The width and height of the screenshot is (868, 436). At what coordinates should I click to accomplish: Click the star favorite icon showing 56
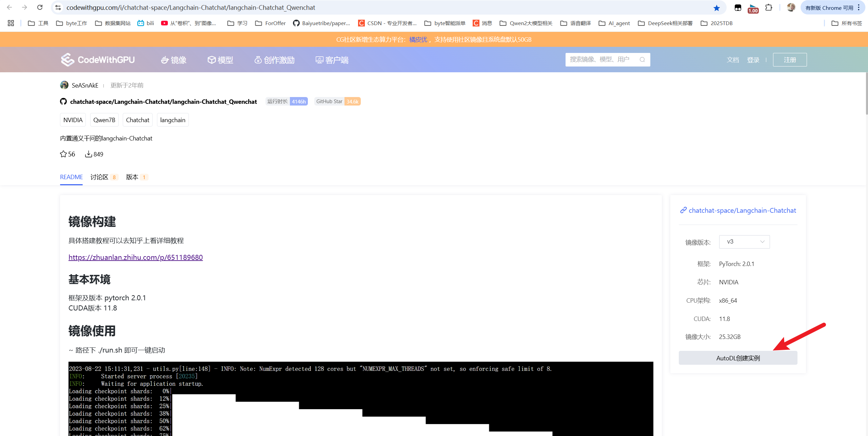63,154
